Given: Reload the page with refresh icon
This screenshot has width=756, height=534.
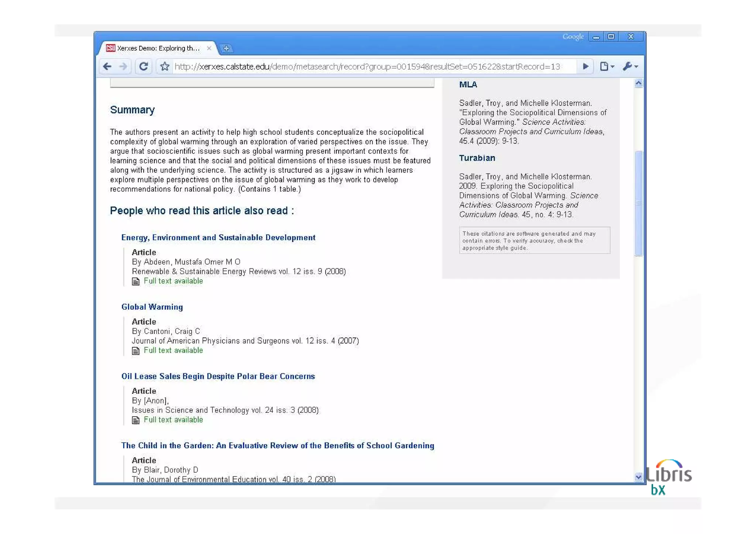Looking at the screenshot, I should tap(144, 66).
